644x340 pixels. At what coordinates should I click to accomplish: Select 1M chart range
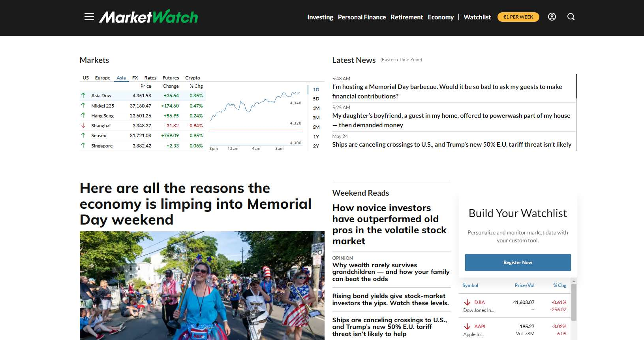tap(316, 108)
